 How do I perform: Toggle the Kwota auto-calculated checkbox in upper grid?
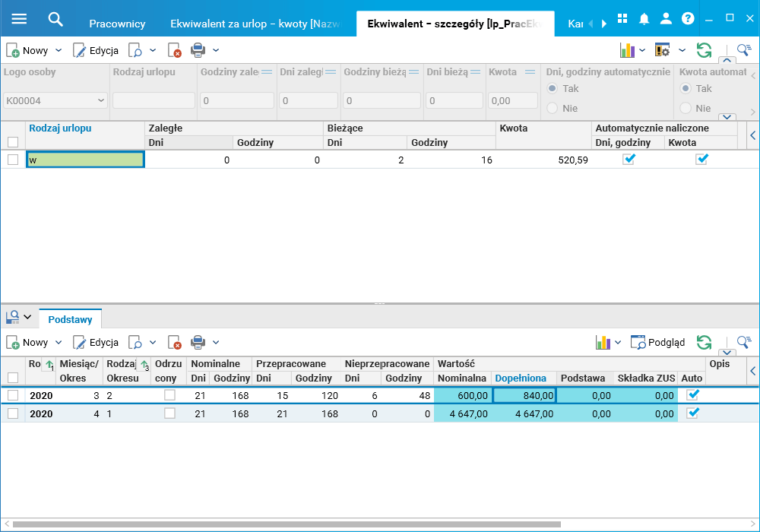coord(702,160)
